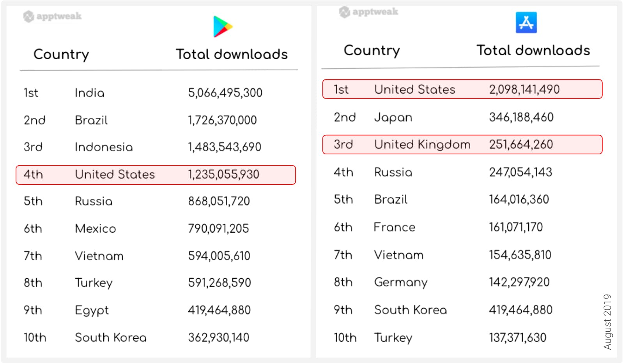Click the 346,188,460 downloads value
The width and height of the screenshot is (623, 364).
coord(521,117)
